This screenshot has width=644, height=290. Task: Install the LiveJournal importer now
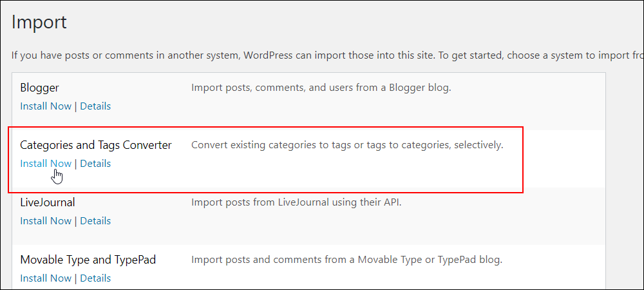tap(46, 220)
